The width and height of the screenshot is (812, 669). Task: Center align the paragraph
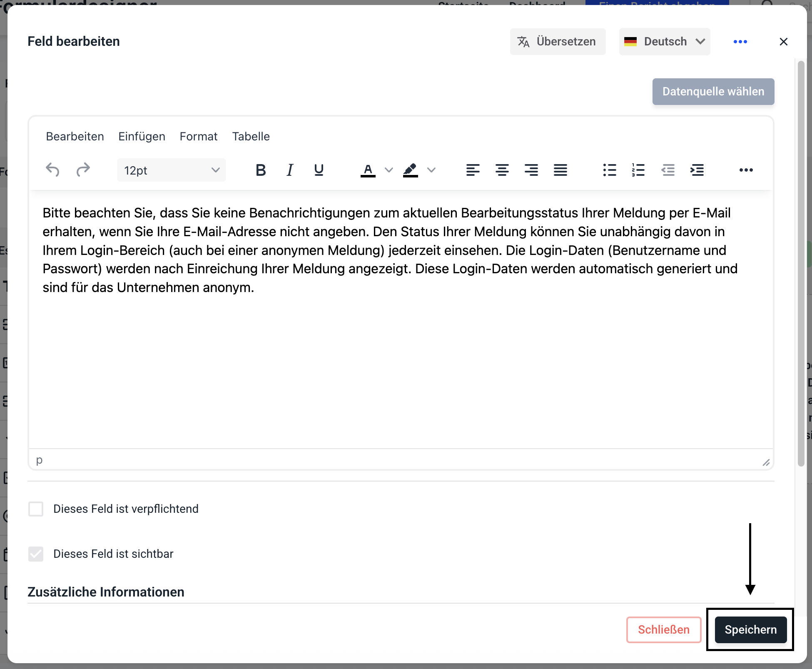coord(502,170)
